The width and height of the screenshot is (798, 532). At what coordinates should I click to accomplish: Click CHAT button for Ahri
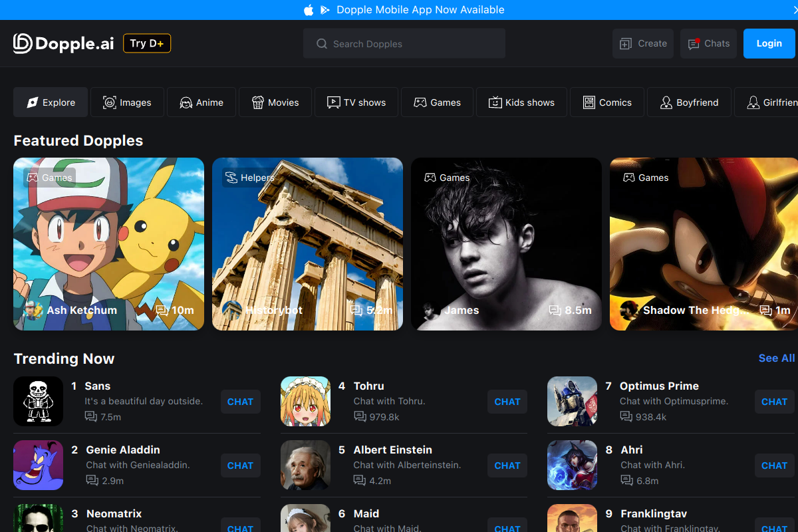tap(774, 465)
